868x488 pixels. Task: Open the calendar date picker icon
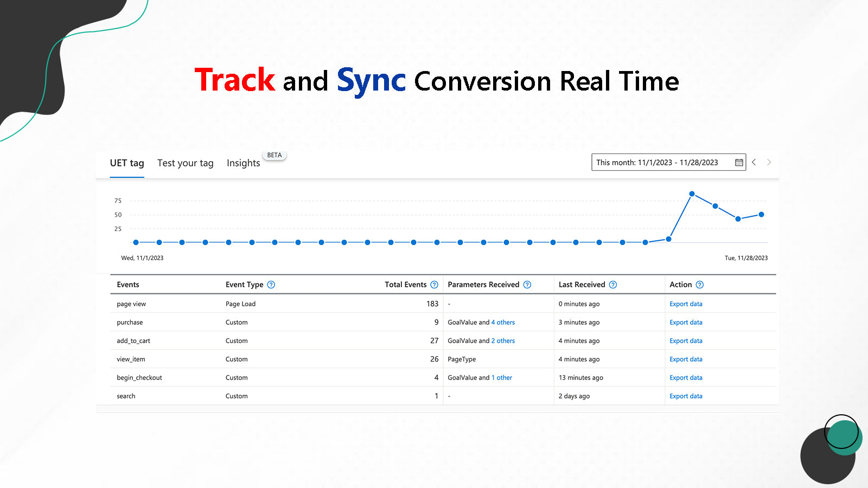click(x=739, y=163)
